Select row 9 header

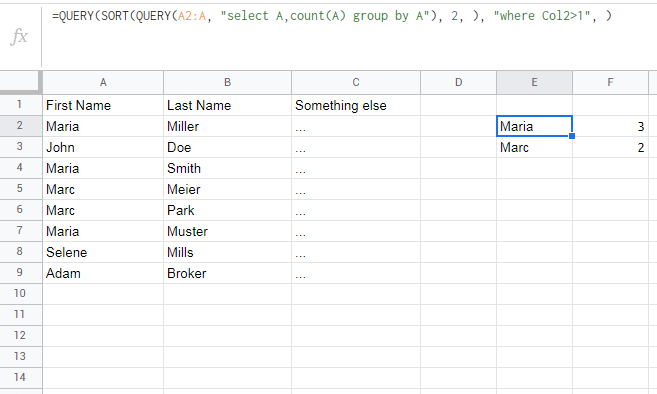click(x=21, y=272)
